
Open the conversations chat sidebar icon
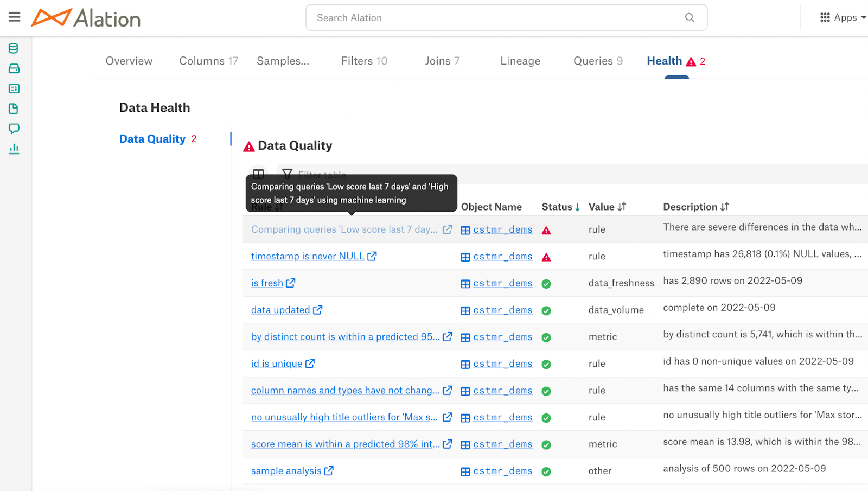(x=14, y=129)
